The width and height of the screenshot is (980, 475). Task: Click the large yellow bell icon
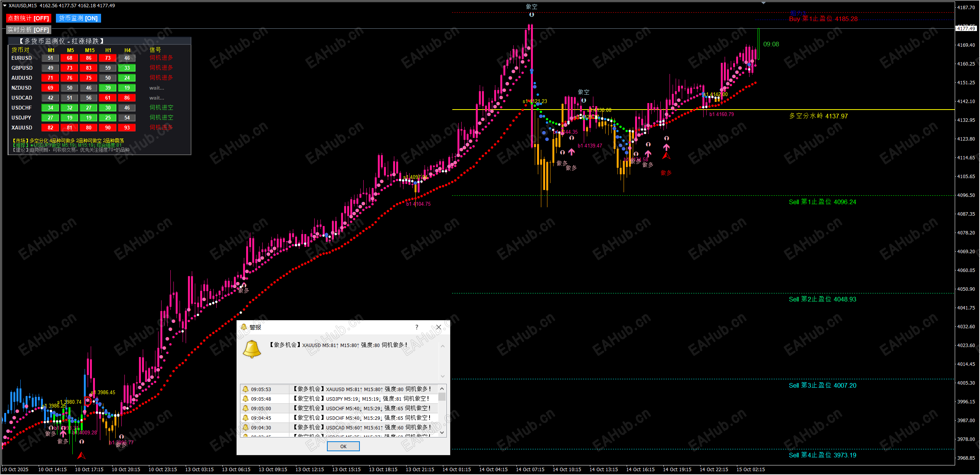252,349
